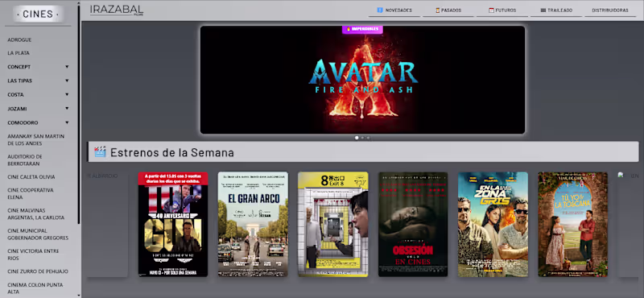Expand the Comodoro dropdown arrow

[67, 122]
